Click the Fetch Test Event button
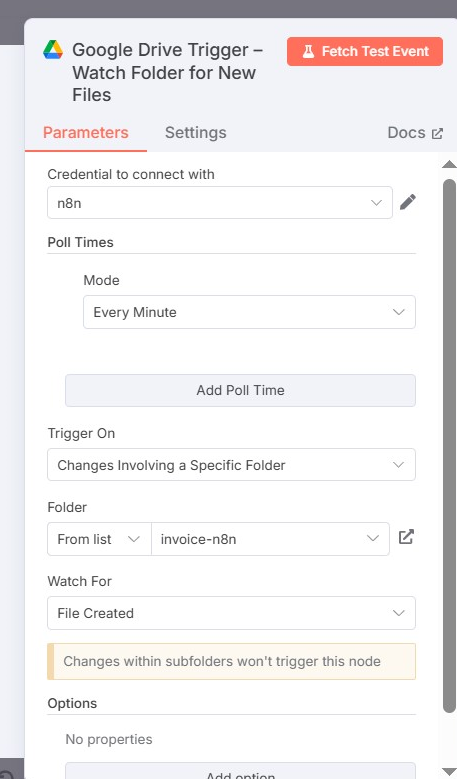This screenshot has width=457, height=779. pyautogui.click(x=365, y=52)
